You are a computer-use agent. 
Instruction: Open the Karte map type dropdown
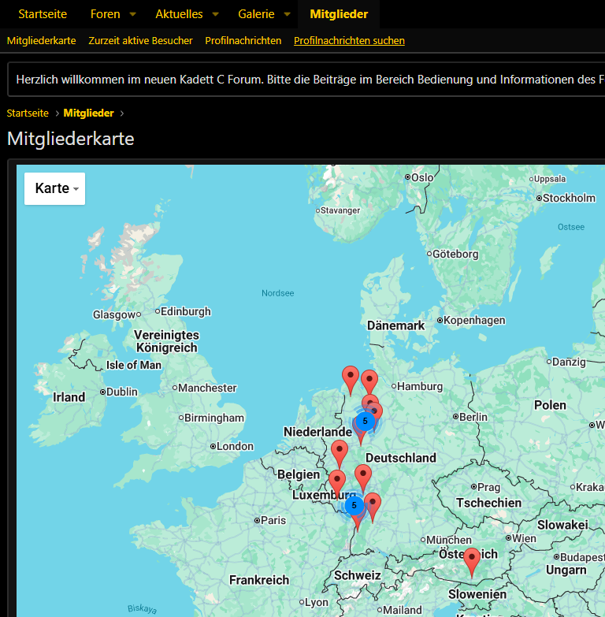click(x=55, y=188)
